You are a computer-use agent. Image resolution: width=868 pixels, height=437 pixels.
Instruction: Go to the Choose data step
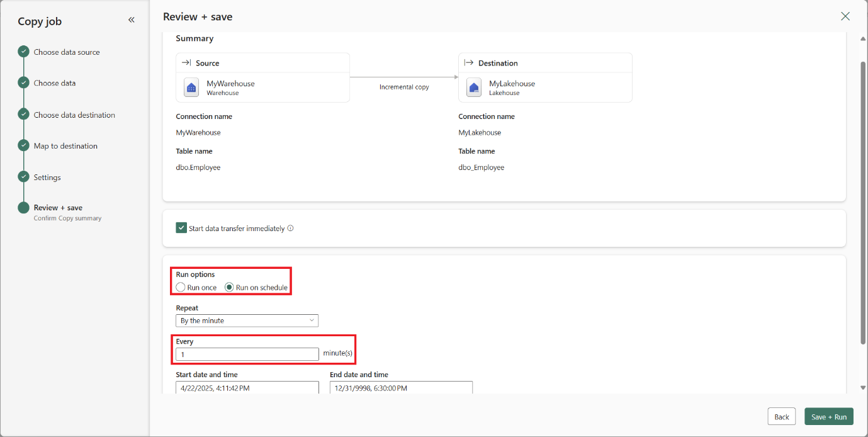pos(55,83)
